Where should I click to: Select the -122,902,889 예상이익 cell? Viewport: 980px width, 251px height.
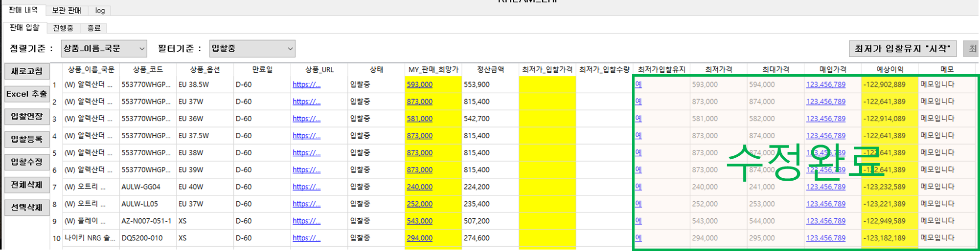[889, 84]
